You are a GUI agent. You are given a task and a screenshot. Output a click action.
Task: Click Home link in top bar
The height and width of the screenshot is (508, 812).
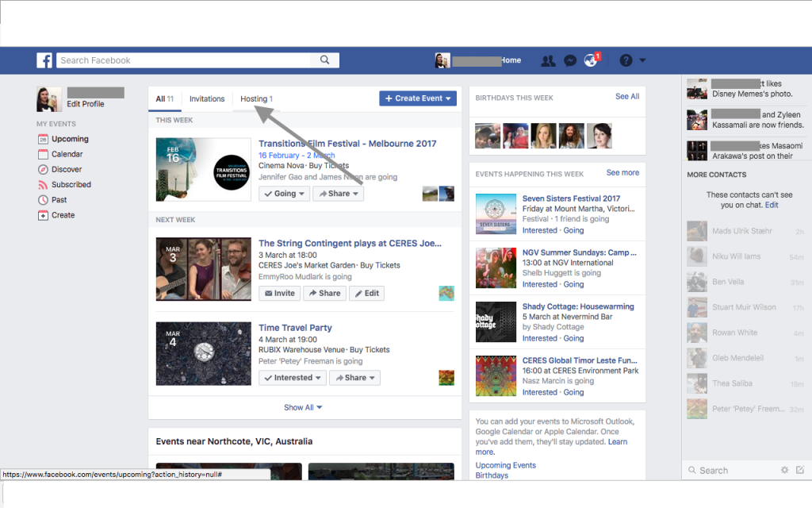pos(511,60)
